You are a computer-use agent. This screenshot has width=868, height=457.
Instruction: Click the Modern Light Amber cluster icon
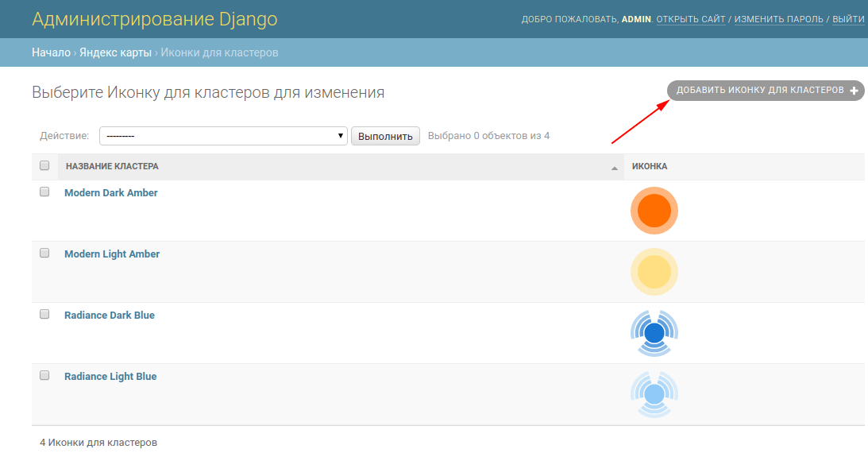(654, 272)
